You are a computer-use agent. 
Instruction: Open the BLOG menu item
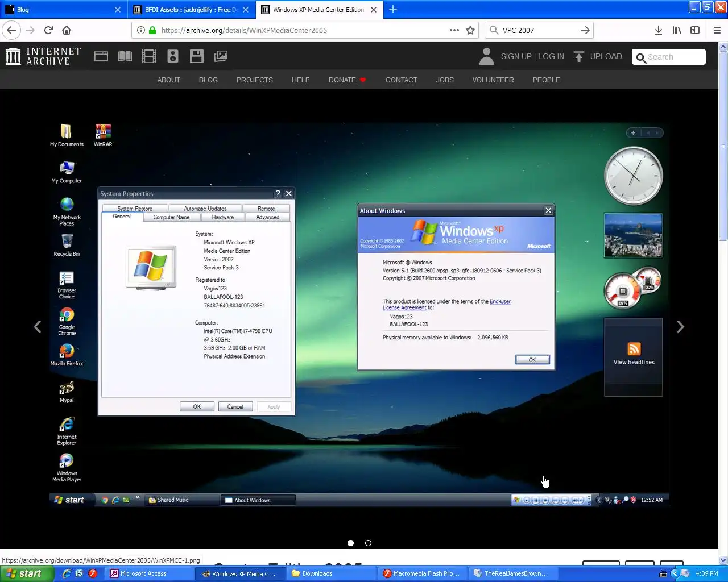click(208, 80)
